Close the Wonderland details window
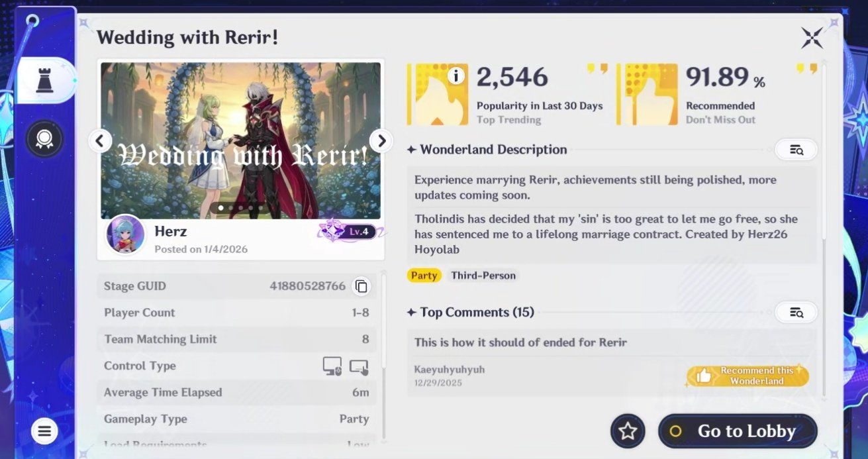 [812, 38]
